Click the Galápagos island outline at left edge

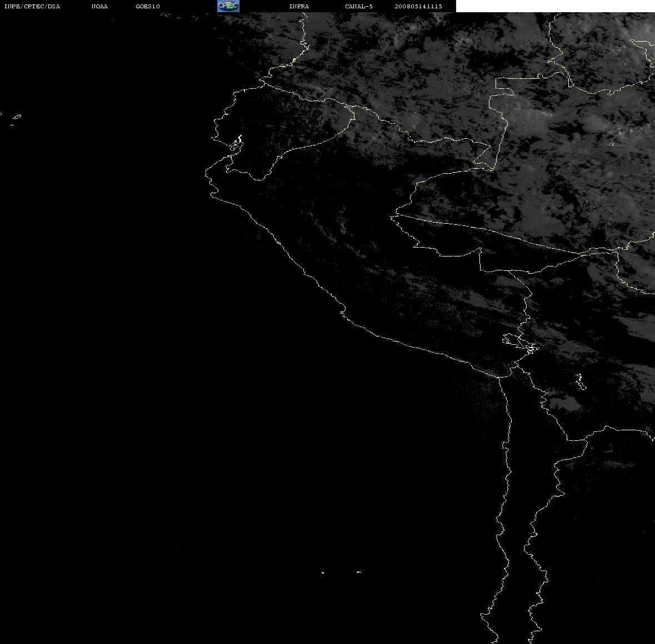click(17, 117)
